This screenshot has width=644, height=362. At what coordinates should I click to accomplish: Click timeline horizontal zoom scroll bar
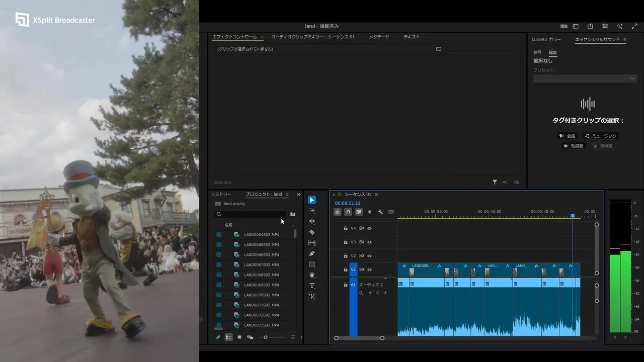click(x=359, y=338)
